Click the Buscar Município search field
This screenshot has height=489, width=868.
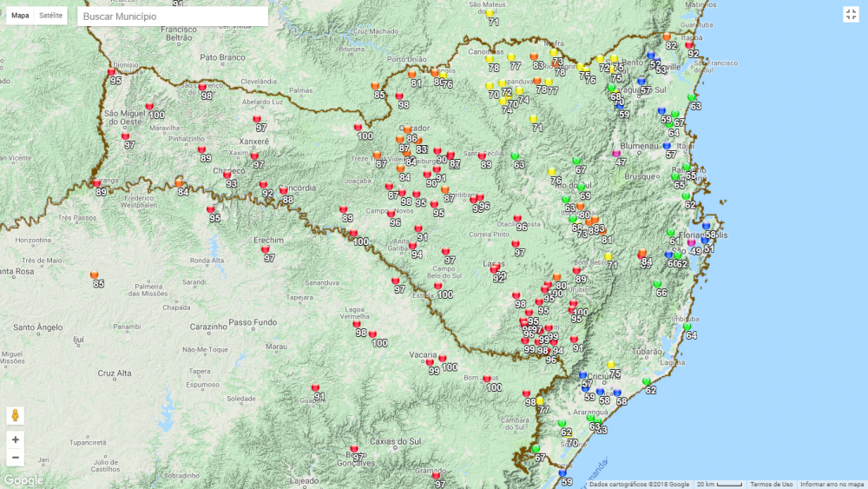click(x=172, y=17)
